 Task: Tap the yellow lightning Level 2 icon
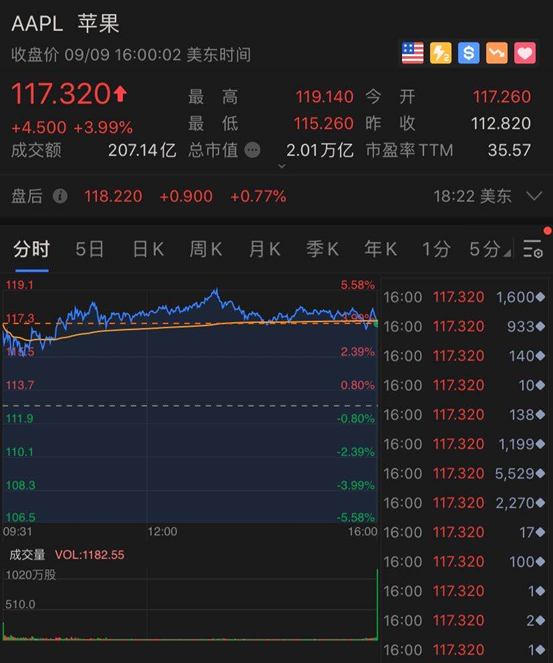click(441, 53)
